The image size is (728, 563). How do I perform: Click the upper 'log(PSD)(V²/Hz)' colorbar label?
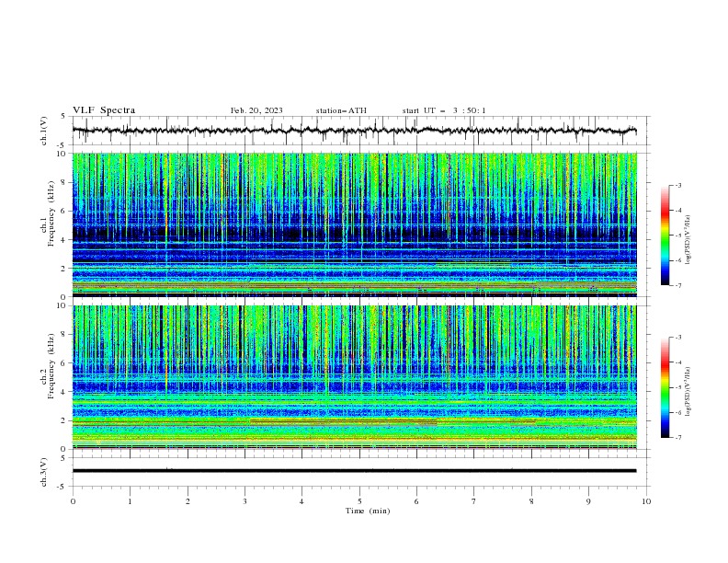(688, 240)
